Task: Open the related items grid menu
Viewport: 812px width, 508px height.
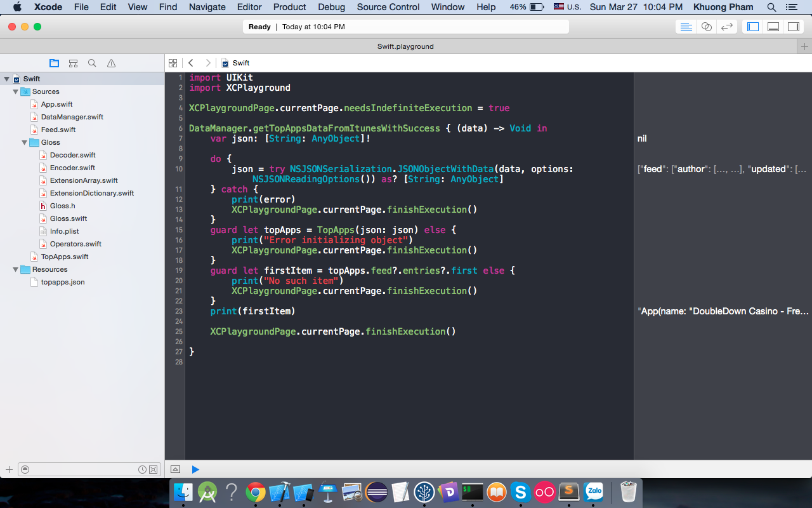Action: [173, 63]
